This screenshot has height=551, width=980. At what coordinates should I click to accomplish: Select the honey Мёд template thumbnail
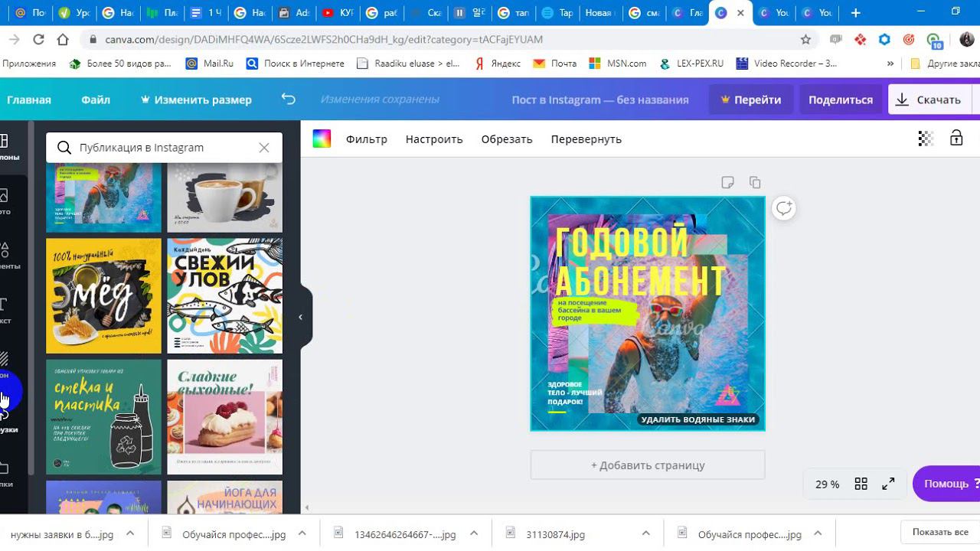pyautogui.click(x=103, y=295)
